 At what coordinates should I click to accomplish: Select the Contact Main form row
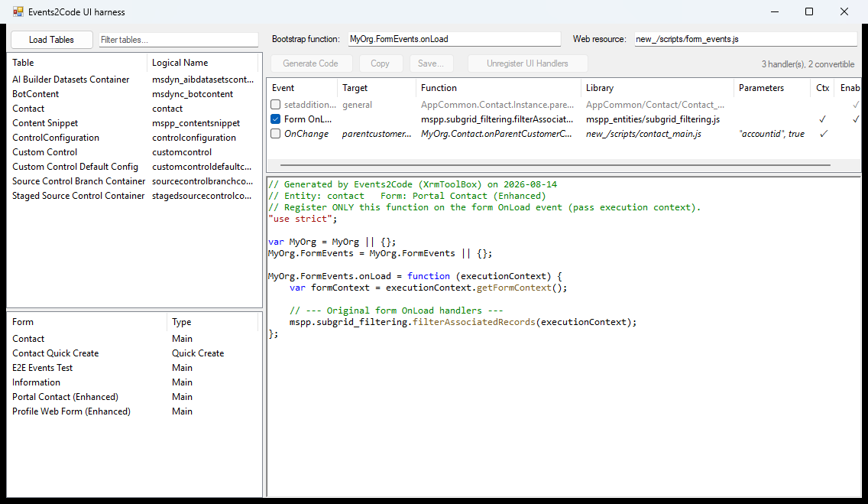click(134, 338)
